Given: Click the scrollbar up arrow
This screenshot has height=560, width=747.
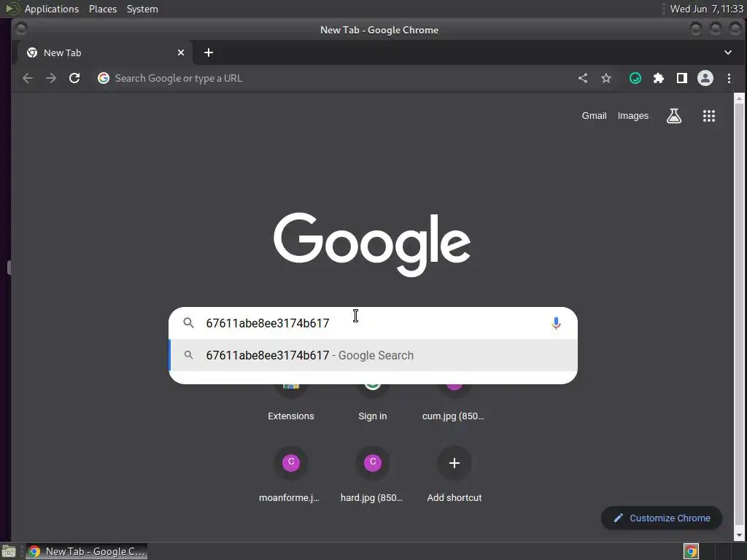Looking at the screenshot, I should 739,98.
